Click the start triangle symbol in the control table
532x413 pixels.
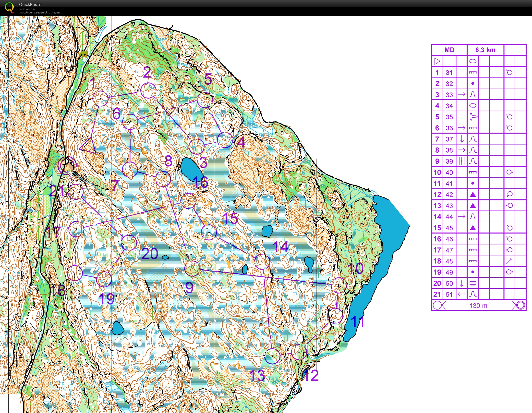pos(437,61)
